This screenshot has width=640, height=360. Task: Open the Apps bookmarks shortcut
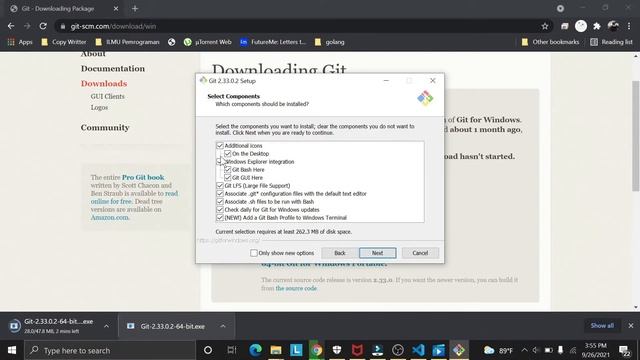tap(20, 42)
